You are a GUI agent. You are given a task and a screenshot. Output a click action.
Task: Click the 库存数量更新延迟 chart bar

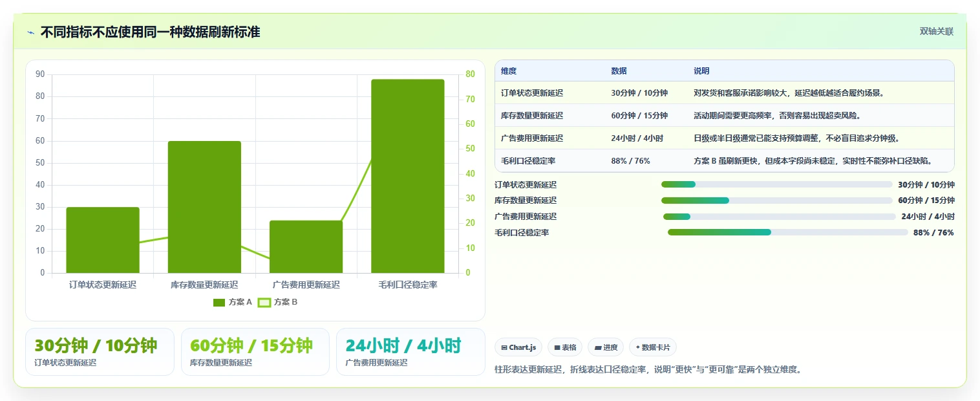tap(204, 207)
